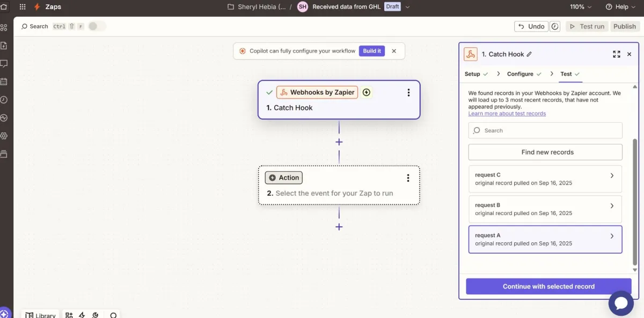This screenshot has width=644, height=318.
Task: Open the speech bubble icon in left sidebar
Action: pos(4,63)
